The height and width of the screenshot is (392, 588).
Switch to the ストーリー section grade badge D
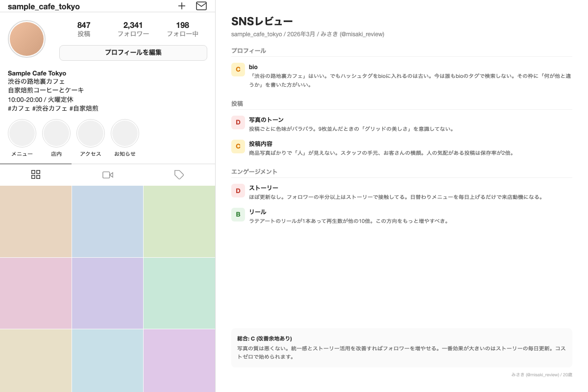point(238,191)
